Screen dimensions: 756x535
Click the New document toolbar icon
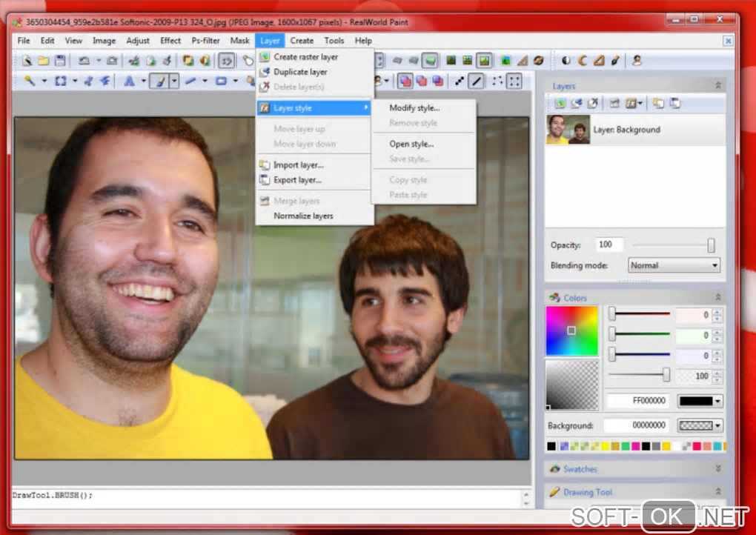click(27, 61)
